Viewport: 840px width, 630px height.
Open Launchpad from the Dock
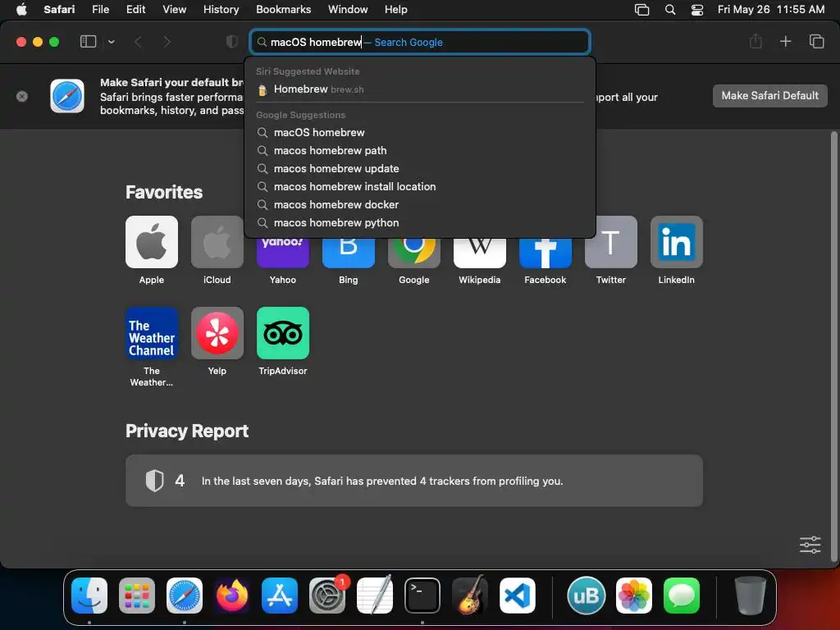[x=137, y=596]
